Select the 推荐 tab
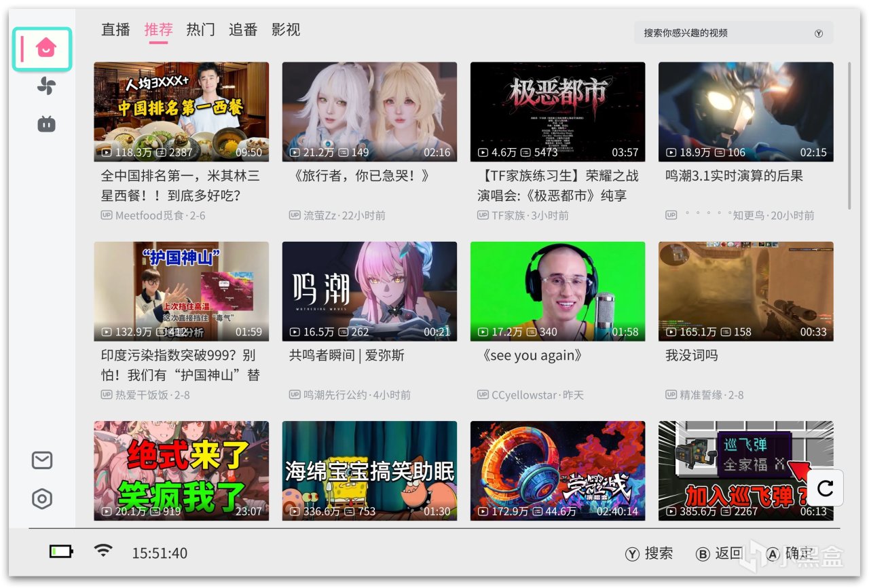The image size is (869, 588). coord(158,30)
